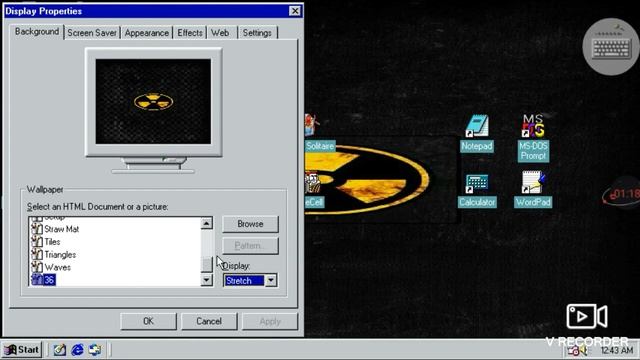Click the Apply button

(270, 321)
